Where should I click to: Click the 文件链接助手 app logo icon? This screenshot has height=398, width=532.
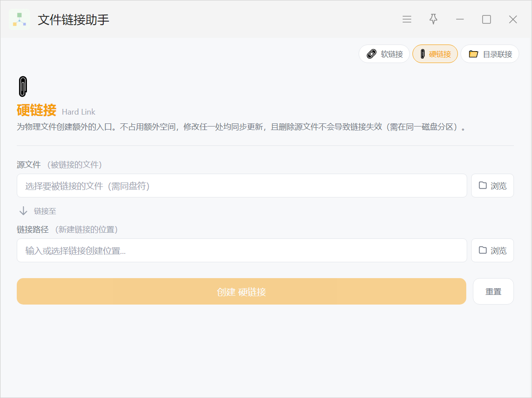19,19
